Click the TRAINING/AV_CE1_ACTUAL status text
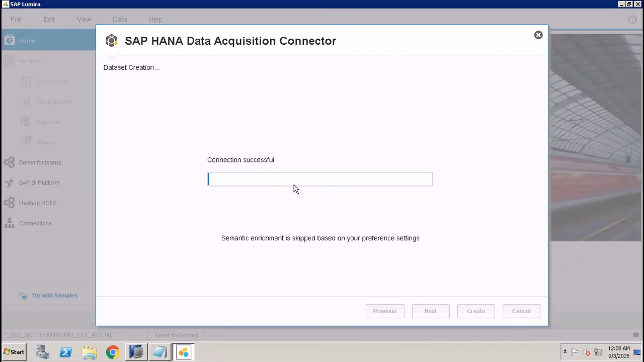 pyautogui.click(x=60, y=335)
